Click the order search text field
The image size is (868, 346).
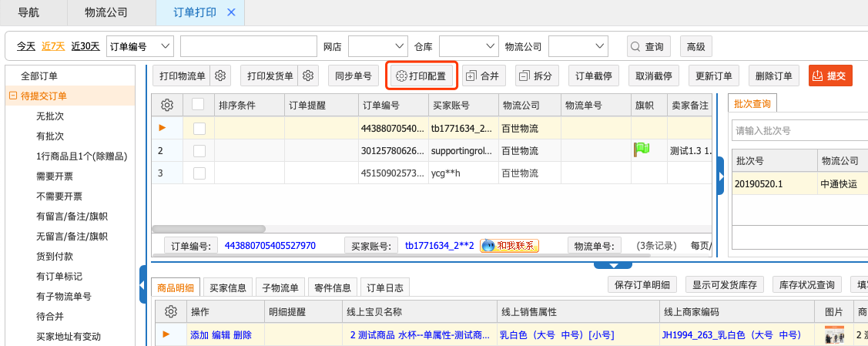tap(249, 46)
